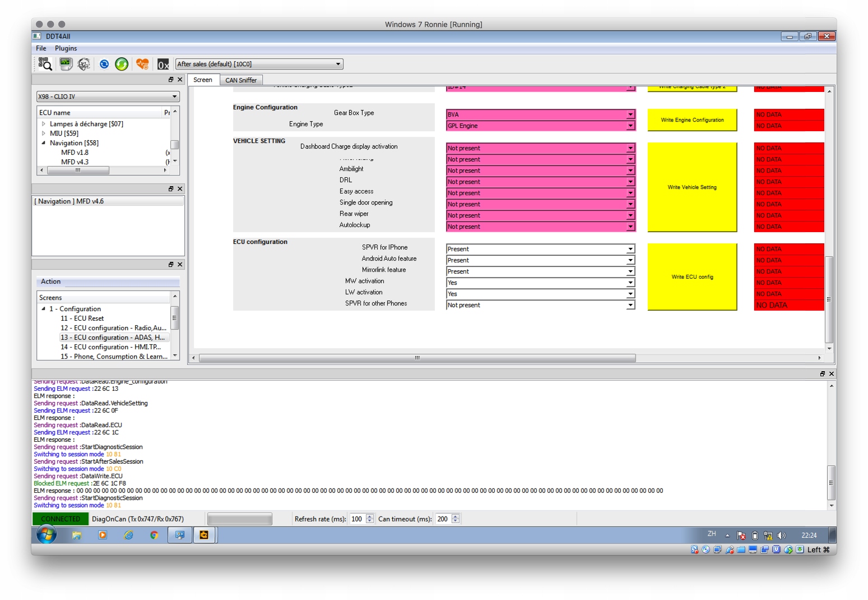
Task: Click the ECU scan QR magnifier icon
Action: 45,64
